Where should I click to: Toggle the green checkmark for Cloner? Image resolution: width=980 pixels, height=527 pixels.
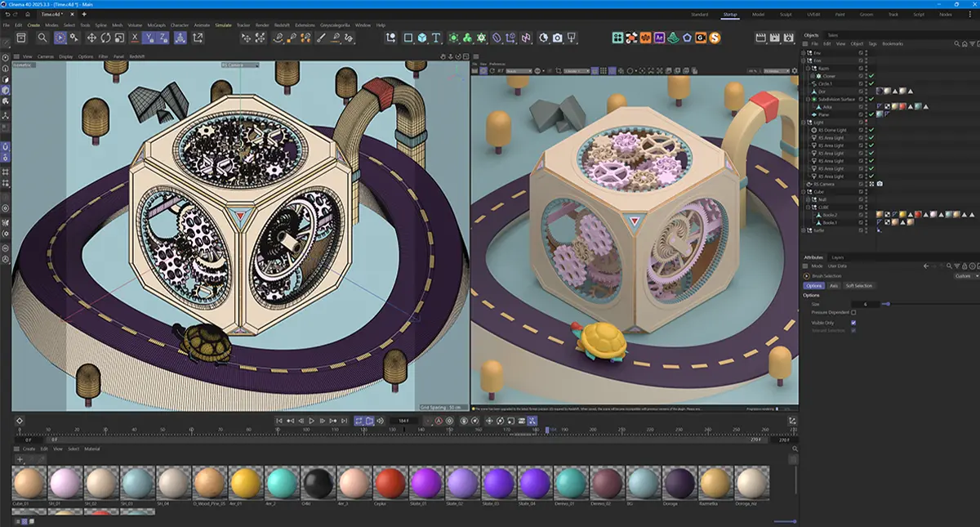(871, 76)
